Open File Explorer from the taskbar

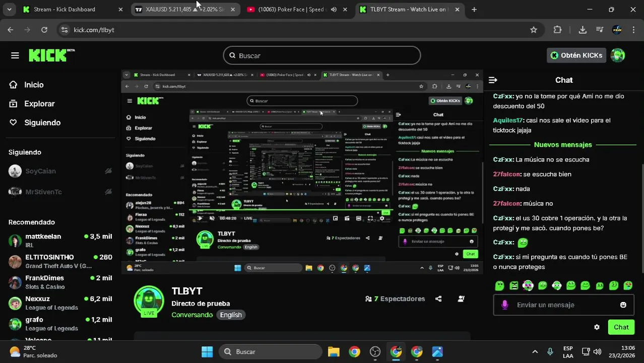tap(334, 352)
